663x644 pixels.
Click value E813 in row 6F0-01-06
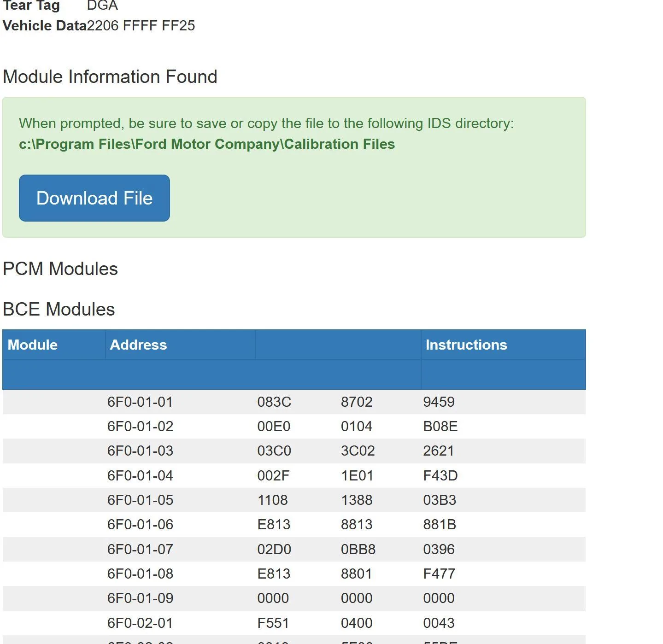point(274,524)
